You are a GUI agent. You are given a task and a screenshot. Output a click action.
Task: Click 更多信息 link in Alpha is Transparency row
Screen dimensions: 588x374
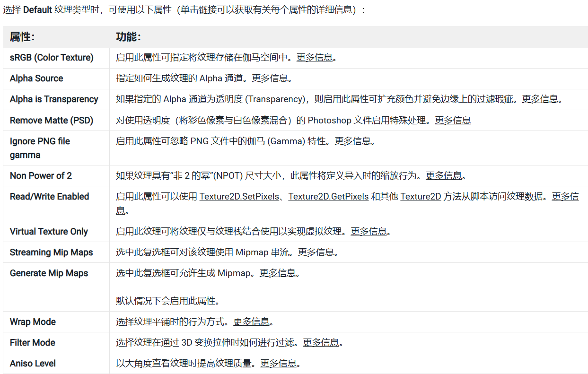pos(540,99)
